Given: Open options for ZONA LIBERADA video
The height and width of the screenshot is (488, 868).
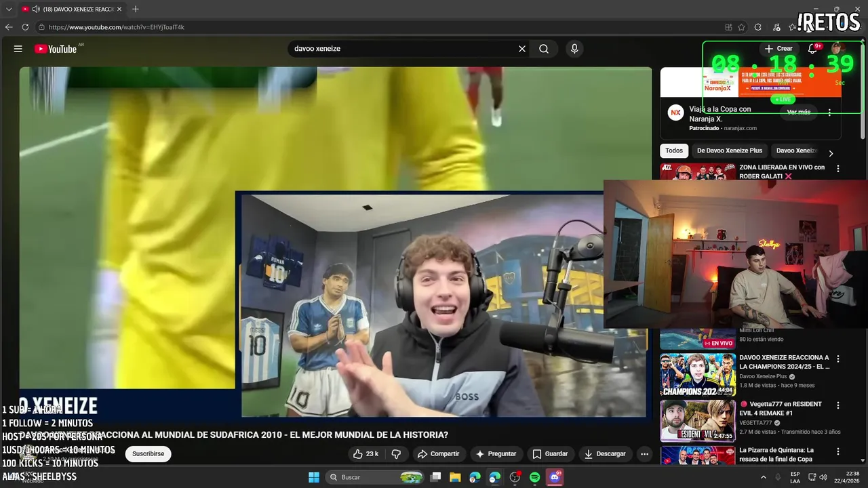Looking at the screenshot, I should (x=838, y=169).
